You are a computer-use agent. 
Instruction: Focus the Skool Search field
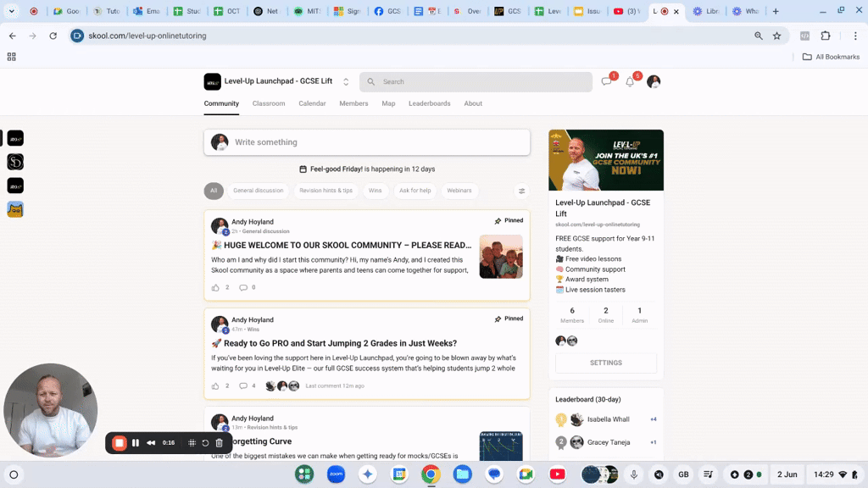tap(476, 82)
